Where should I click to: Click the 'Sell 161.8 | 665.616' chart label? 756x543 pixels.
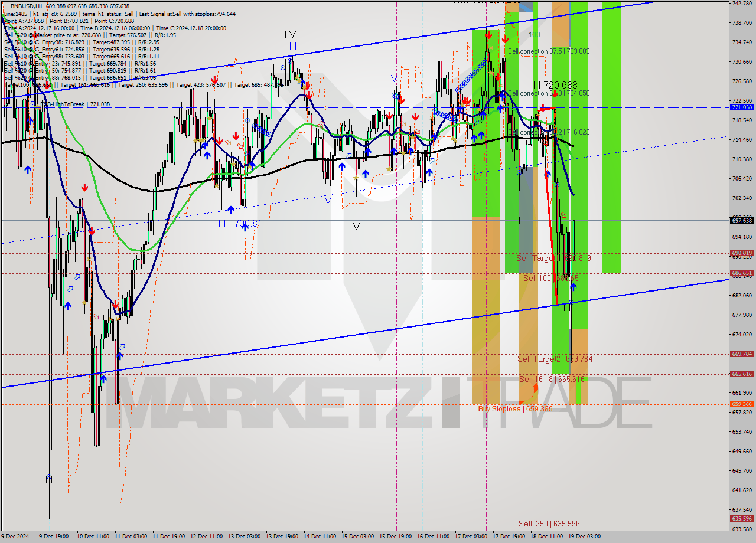click(x=552, y=379)
